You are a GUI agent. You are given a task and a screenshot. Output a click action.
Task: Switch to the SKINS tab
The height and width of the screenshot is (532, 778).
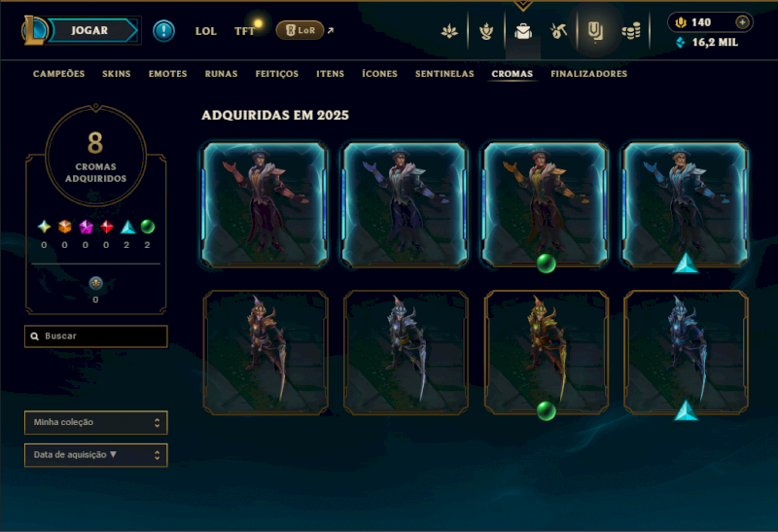(x=116, y=74)
